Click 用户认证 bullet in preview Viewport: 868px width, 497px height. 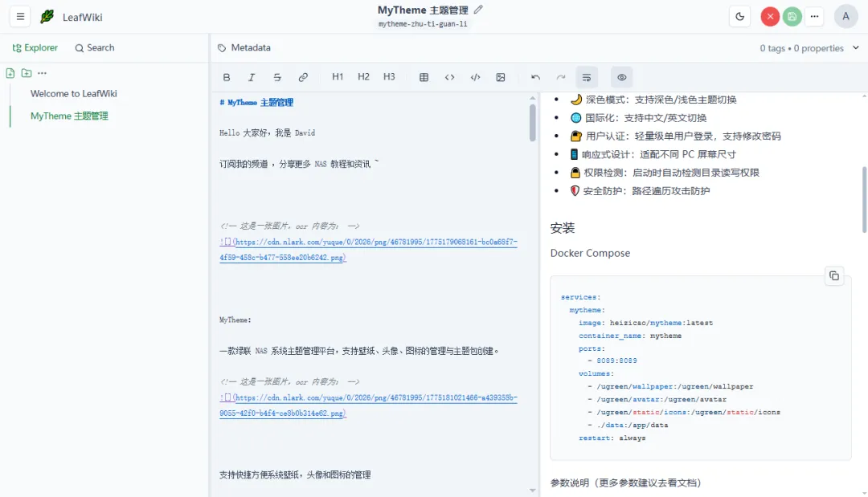click(x=676, y=136)
